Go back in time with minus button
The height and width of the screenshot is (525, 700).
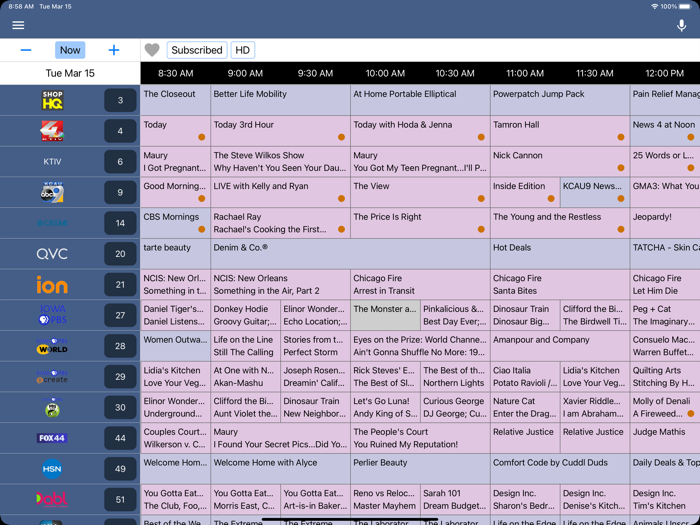[26, 50]
